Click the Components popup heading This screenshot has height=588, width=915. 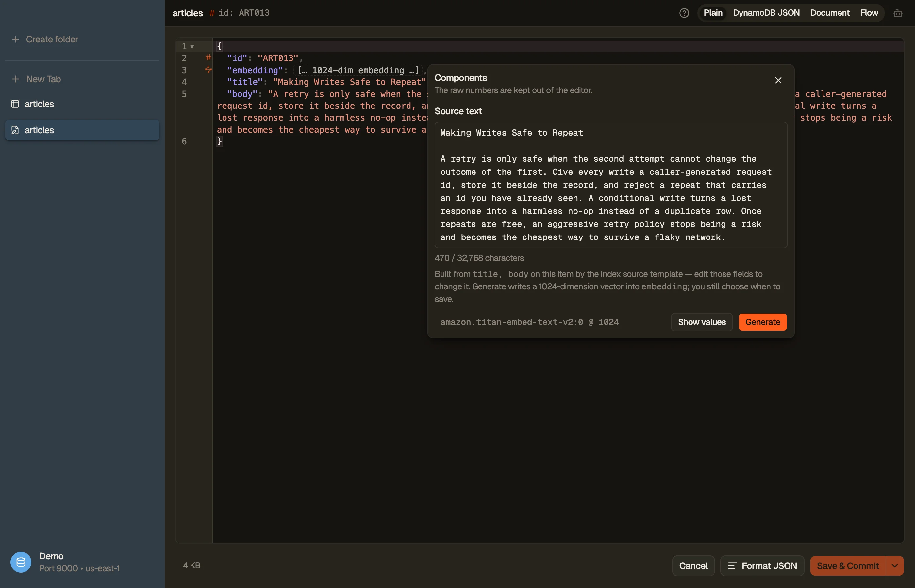(460, 78)
